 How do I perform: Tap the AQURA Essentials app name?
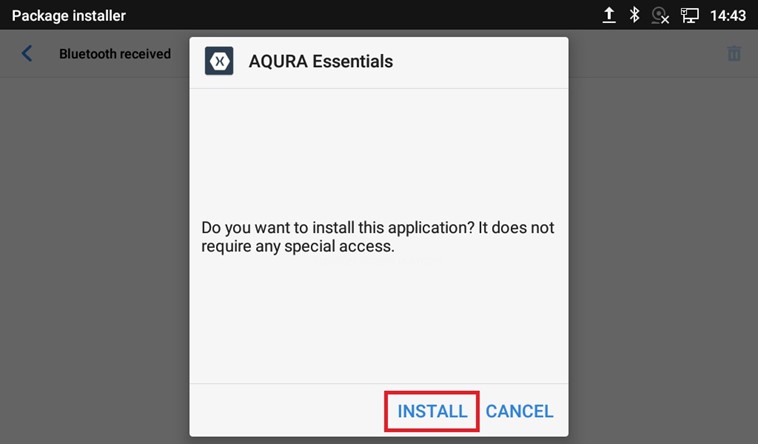click(321, 61)
